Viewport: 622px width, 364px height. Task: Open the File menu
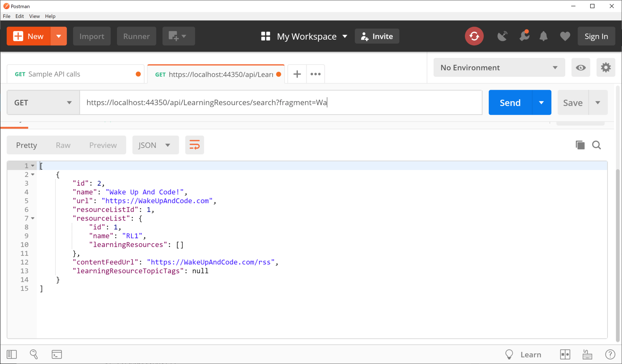point(6,16)
